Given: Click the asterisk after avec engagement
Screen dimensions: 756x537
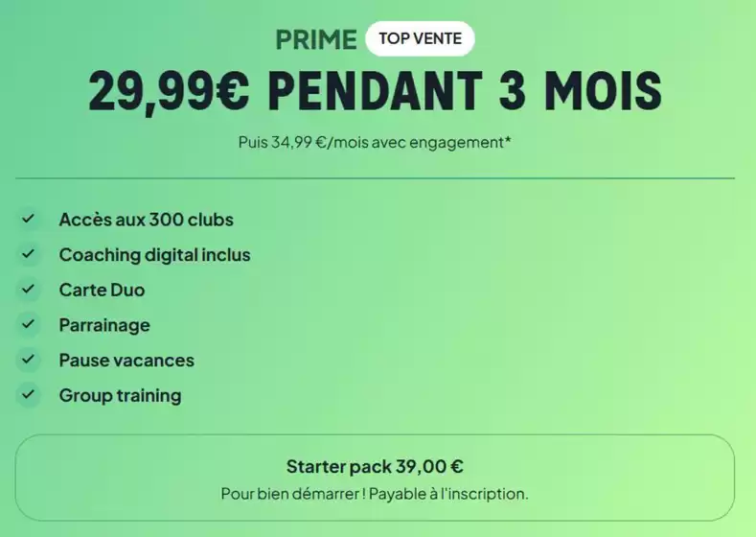Looking at the screenshot, I should click(x=508, y=140).
